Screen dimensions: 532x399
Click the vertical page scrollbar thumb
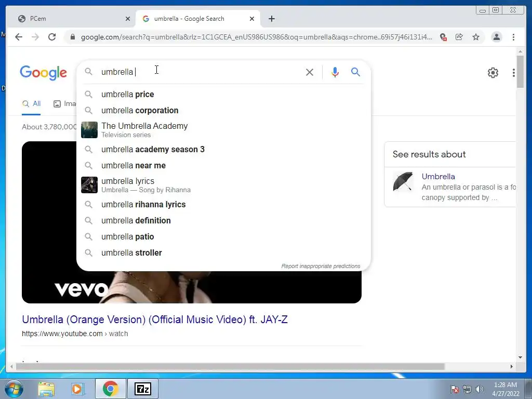coord(520,71)
